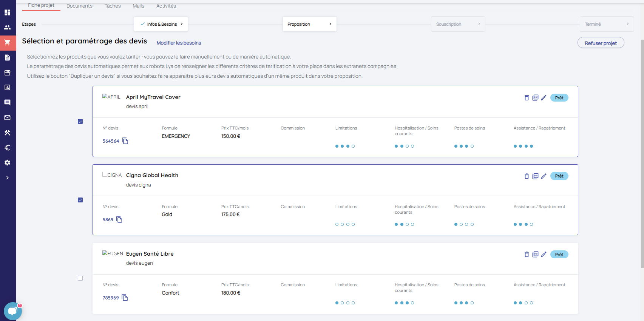Screen dimensions: 644x321
Task: Open the shopping cart sidebar icon
Action: pos(8,43)
